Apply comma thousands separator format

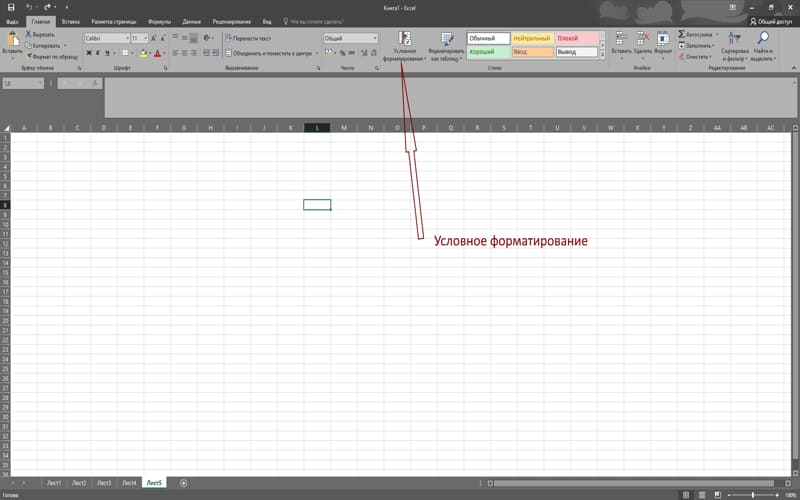pos(352,53)
